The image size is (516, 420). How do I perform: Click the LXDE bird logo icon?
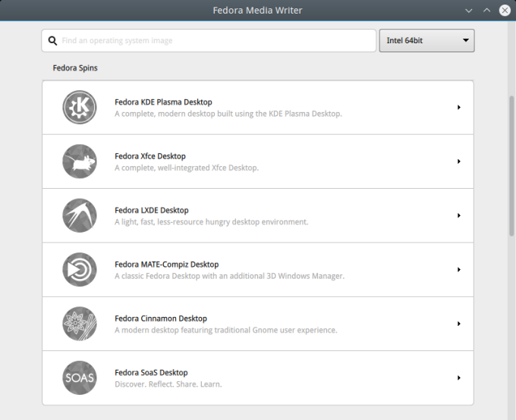tap(80, 215)
